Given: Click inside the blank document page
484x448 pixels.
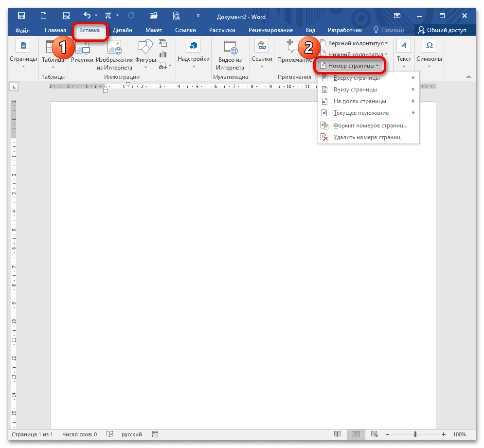Looking at the screenshot, I should (243, 265).
